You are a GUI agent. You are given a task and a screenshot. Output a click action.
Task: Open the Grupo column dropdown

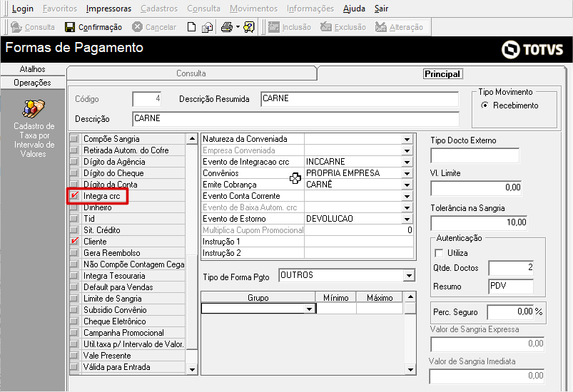[x=310, y=309]
